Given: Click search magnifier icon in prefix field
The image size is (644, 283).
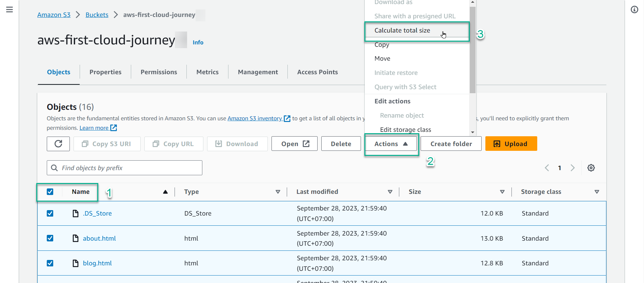Looking at the screenshot, I should 54,168.
